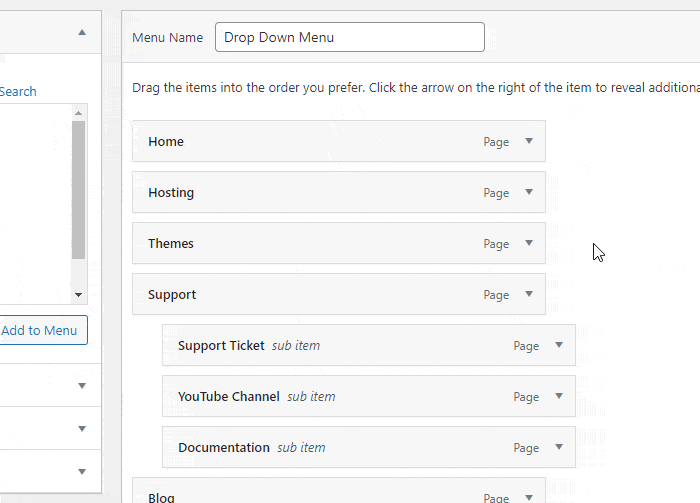Expand the Blog menu item arrow
Viewport: 700px width, 503px height.
point(528,497)
